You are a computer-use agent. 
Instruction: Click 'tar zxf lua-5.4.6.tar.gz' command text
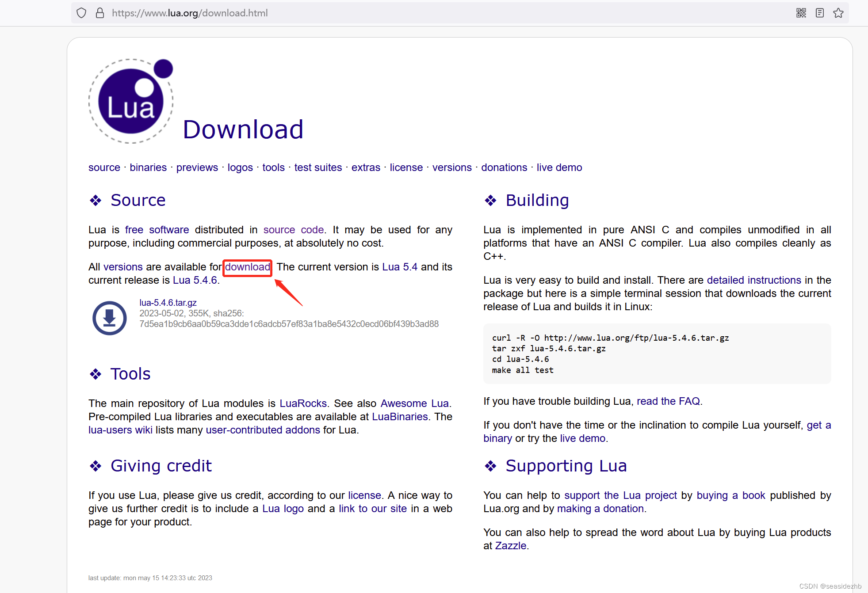549,349
